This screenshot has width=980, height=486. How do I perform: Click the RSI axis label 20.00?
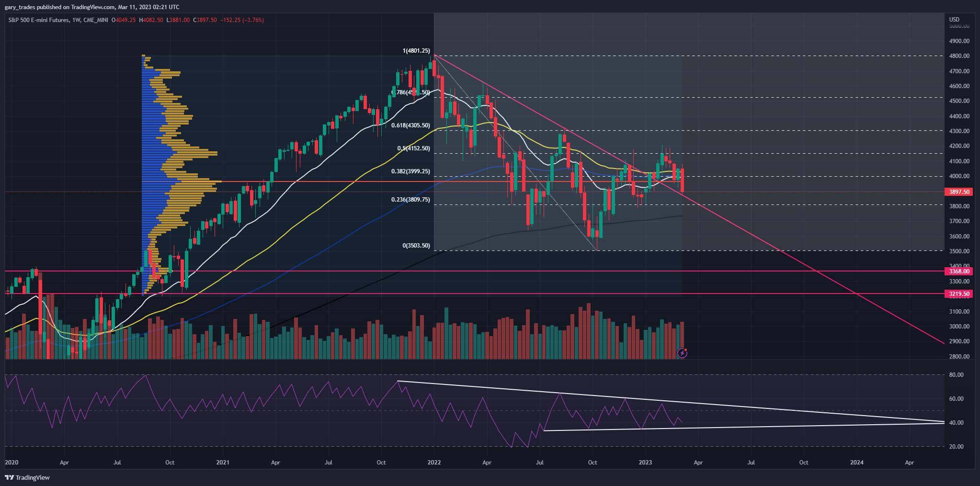[x=957, y=447]
